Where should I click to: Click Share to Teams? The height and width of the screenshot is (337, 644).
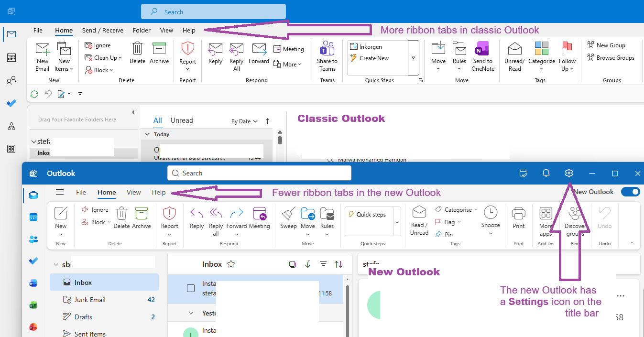pyautogui.click(x=327, y=56)
